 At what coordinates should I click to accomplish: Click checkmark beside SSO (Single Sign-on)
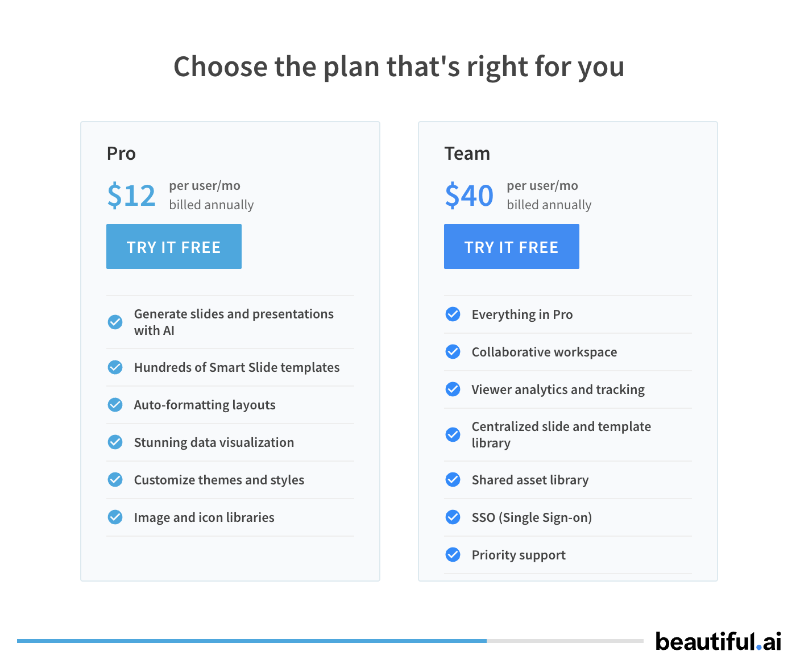point(453,517)
